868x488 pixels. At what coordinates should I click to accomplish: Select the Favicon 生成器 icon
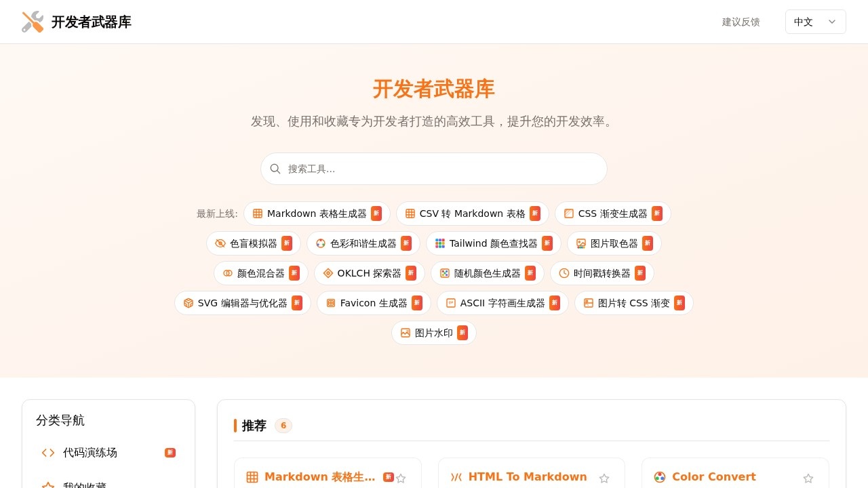point(330,303)
